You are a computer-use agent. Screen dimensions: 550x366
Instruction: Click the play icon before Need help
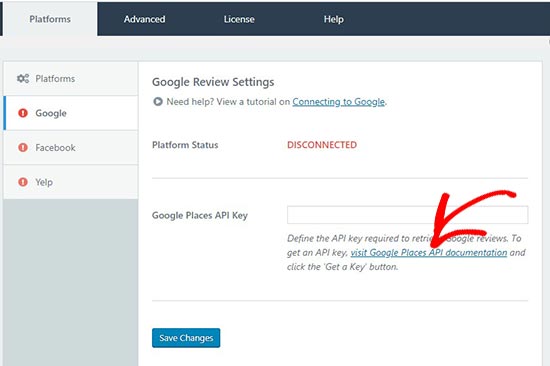(x=158, y=102)
